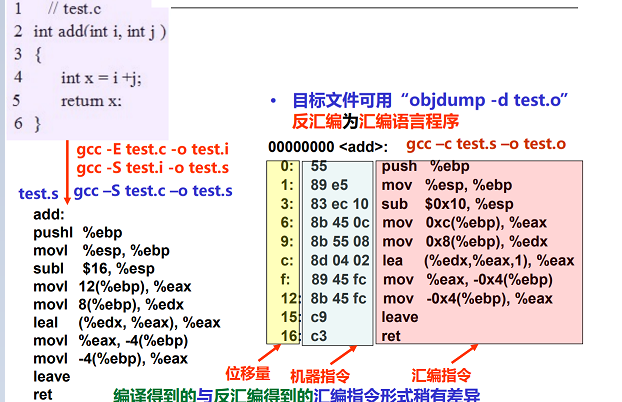Click offset '12:' in yellow column
The height and width of the screenshot is (402, 622).
click(290, 298)
